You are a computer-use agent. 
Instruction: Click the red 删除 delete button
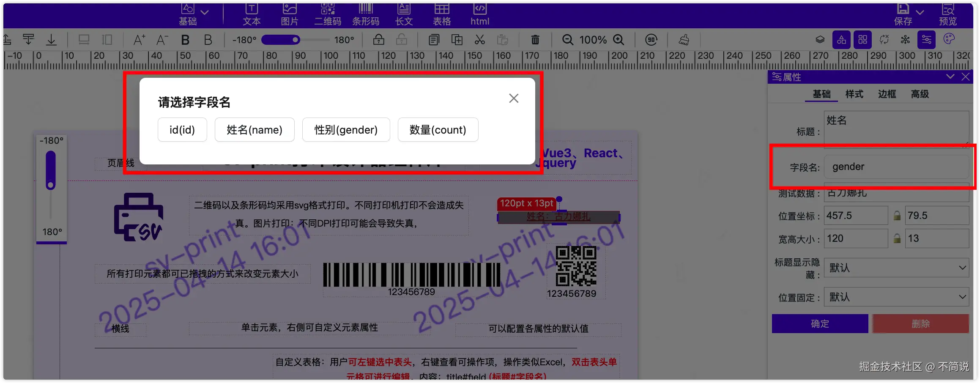click(921, 324)
